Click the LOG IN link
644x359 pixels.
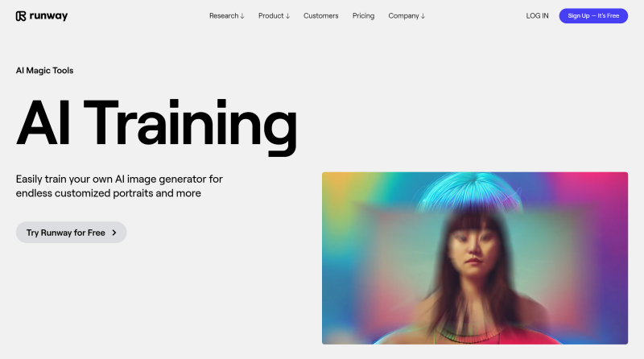[x=537, y=15]
